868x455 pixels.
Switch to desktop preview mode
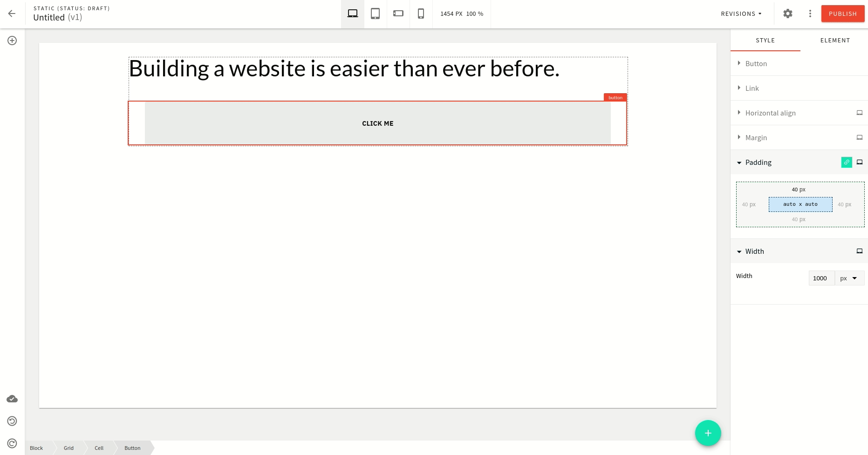pos(352,14)
